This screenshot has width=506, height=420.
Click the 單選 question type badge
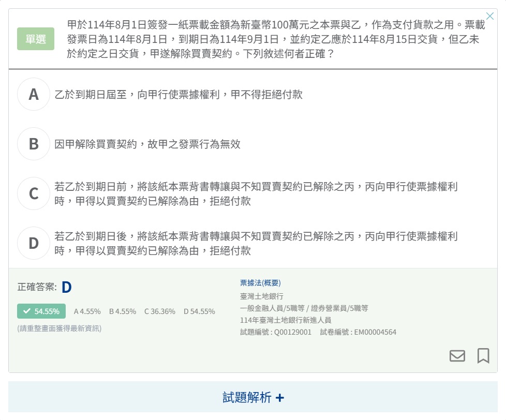[36, 39]
